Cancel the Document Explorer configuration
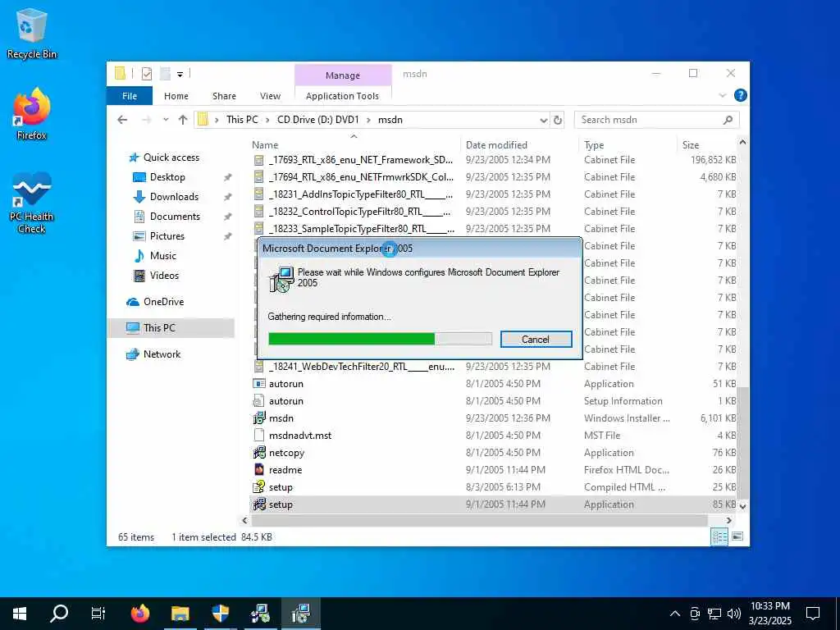840x630 pixels. point(536,339)
